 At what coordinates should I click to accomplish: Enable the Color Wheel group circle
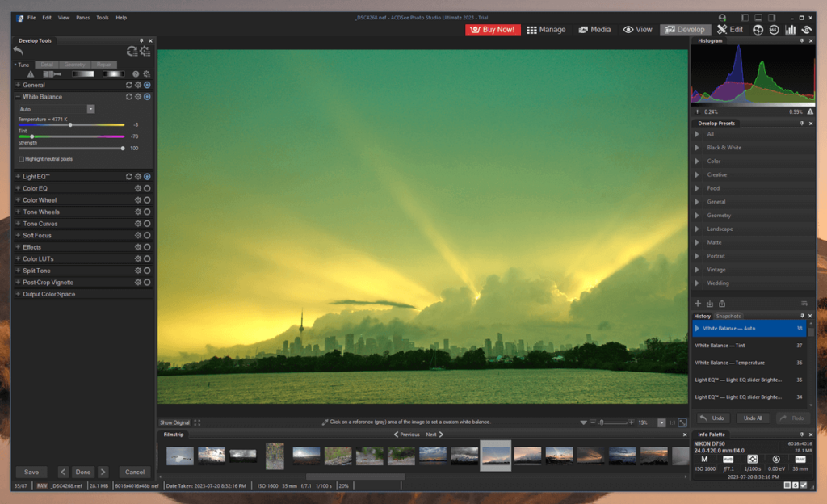tap(147, 200)
